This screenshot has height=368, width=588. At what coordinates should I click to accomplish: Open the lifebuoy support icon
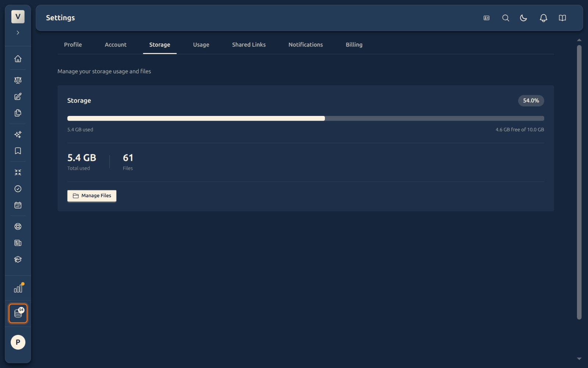18,227
